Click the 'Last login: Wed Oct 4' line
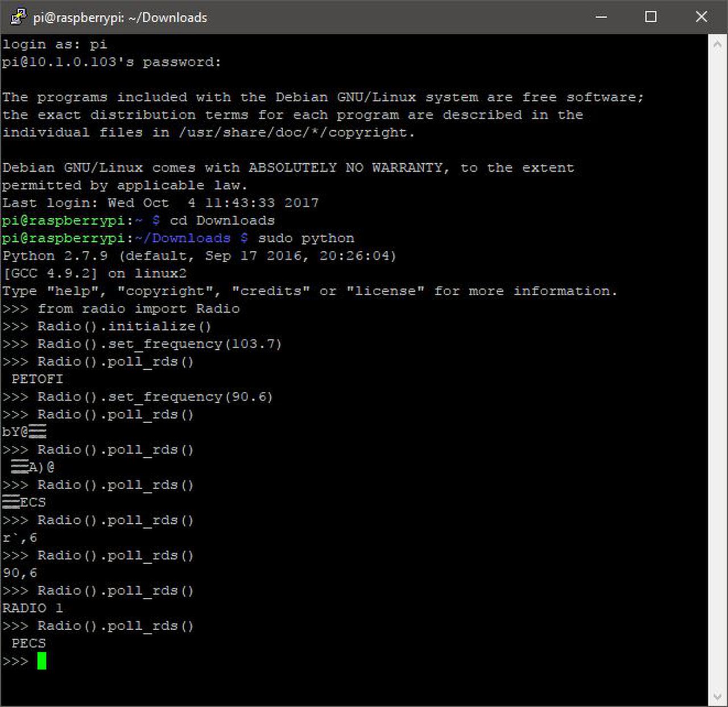 tap(160, 203)
